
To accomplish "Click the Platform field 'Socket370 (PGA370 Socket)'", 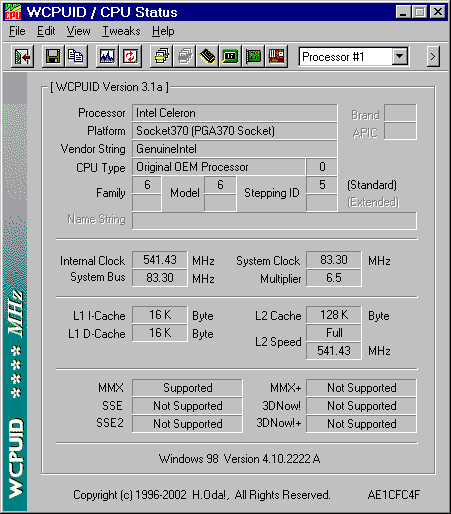I will click(x=235, y=131).
